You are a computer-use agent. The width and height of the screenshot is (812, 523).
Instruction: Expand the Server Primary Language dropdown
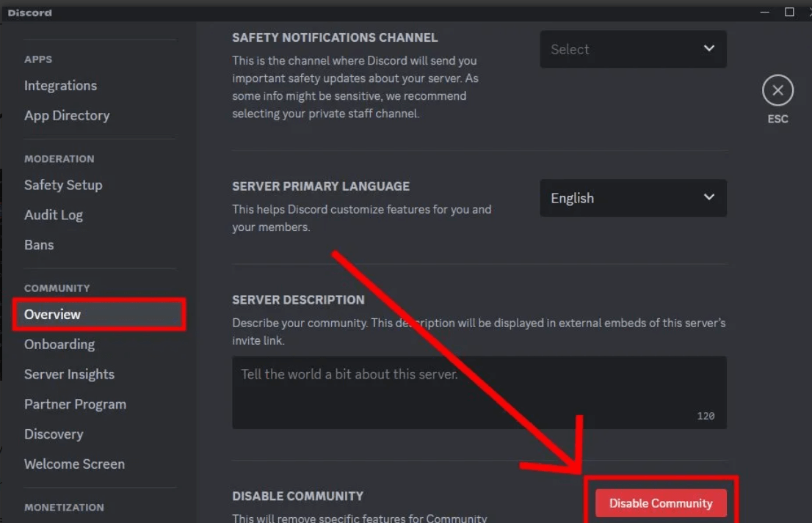(x=633, y=198)
